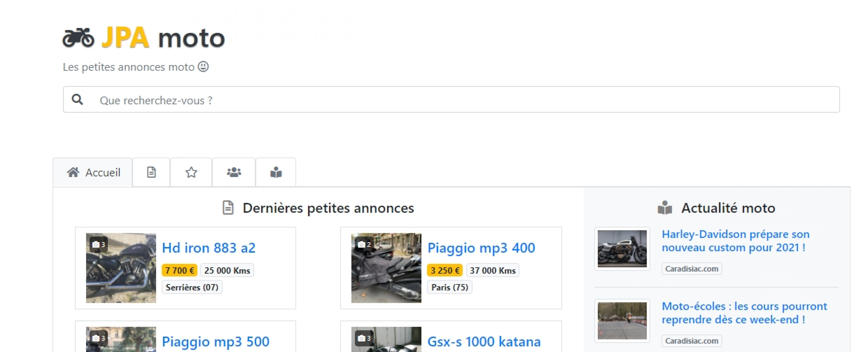Open the document (annonces) icon tab

point(151,173)
